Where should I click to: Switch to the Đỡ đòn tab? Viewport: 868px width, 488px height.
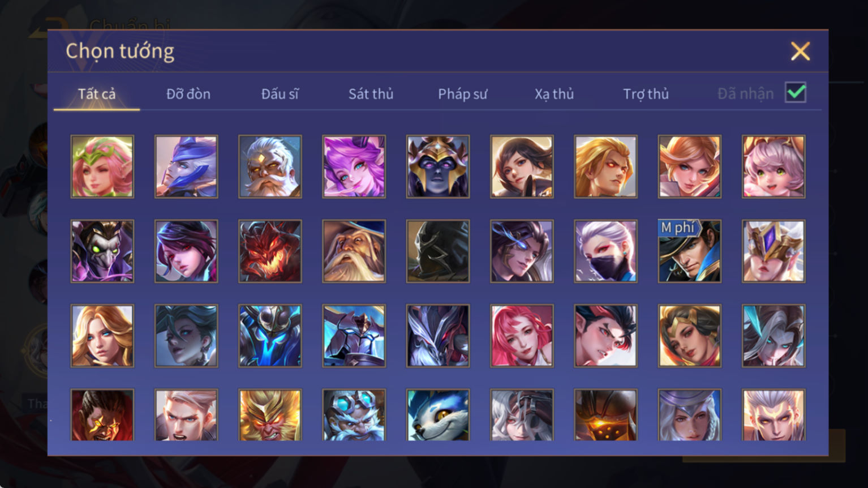click(188, 94)
